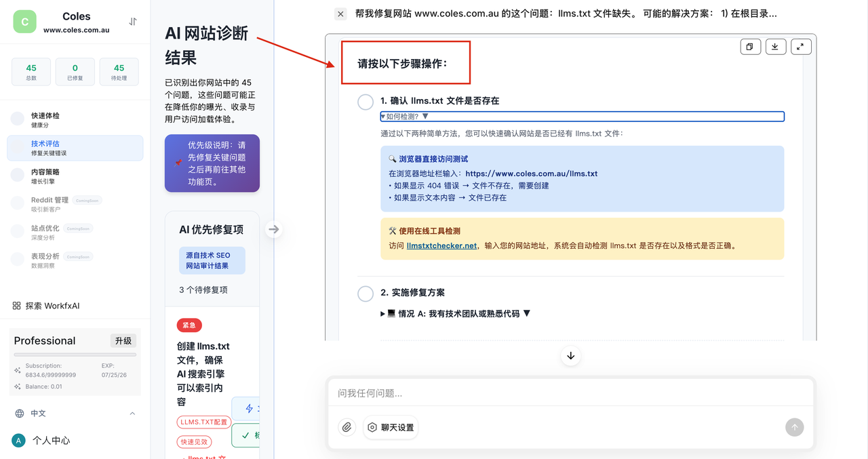868x459 pixels.
Task: Open the llmstxtchecker.net link
Action: pyautogui.click(x=441, y=246)
